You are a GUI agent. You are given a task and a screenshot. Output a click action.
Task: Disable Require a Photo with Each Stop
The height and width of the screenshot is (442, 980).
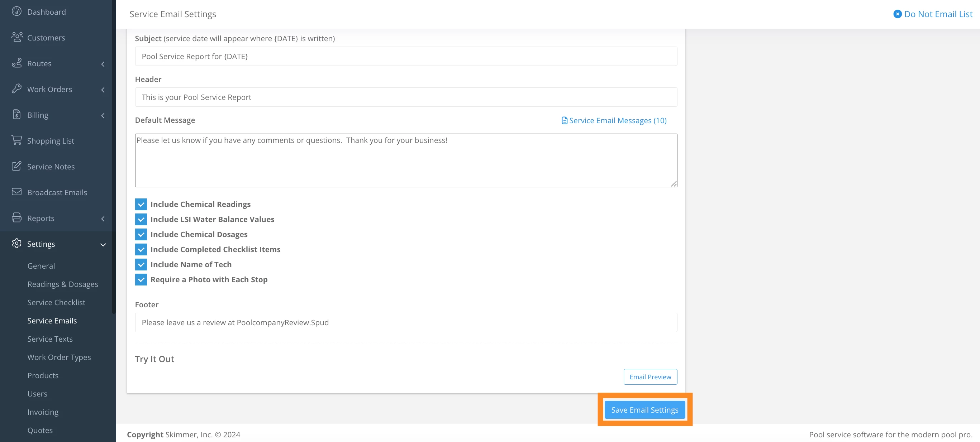(x=141, y=280)
